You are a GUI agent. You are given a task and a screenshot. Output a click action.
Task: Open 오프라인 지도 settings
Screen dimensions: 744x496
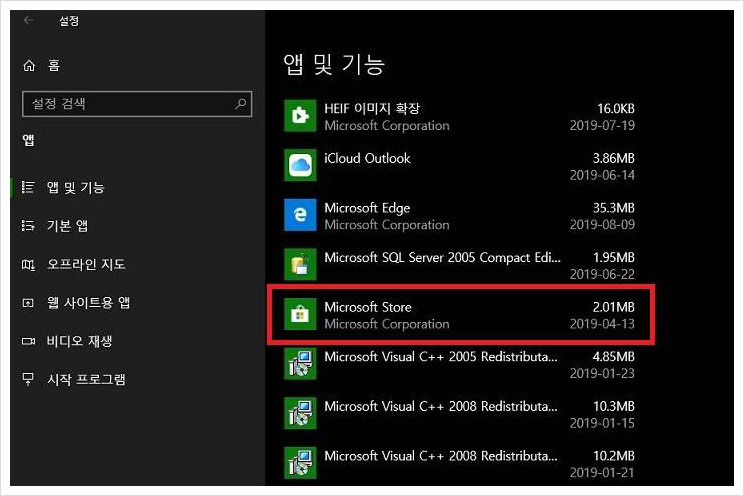86,264
